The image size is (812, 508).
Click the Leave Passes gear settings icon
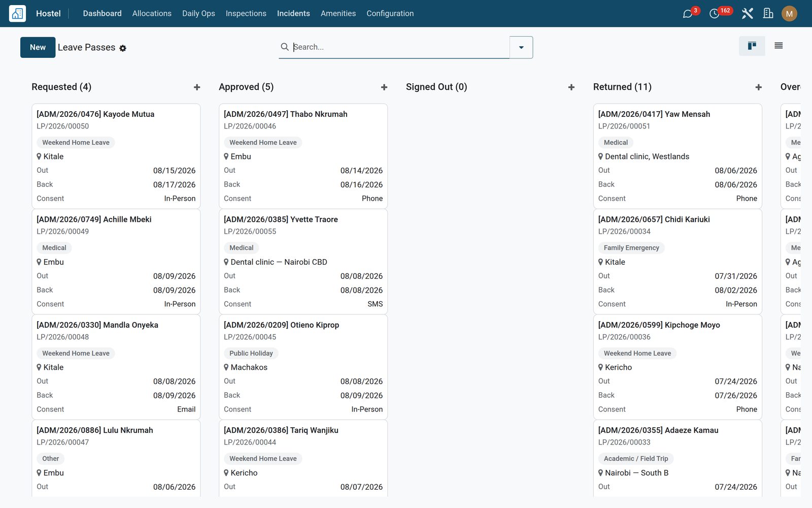123,48
